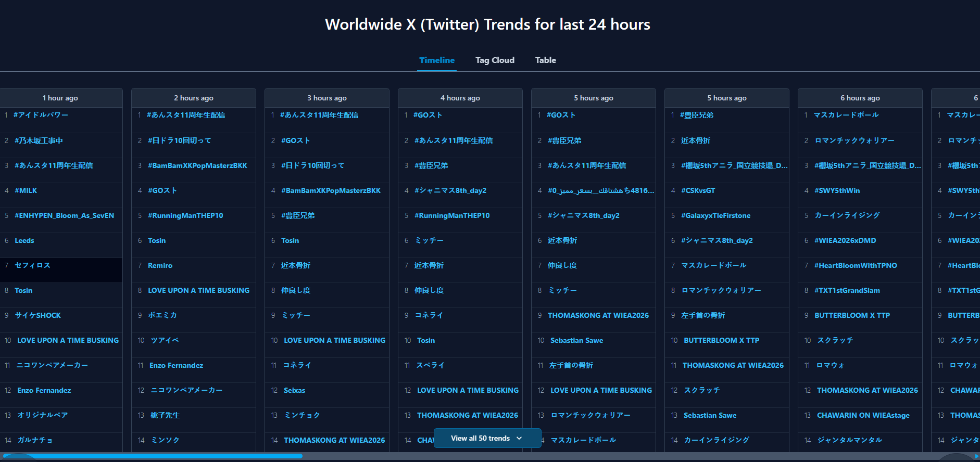
Task: Open Remiro trend link
Action: pos(160,265)
